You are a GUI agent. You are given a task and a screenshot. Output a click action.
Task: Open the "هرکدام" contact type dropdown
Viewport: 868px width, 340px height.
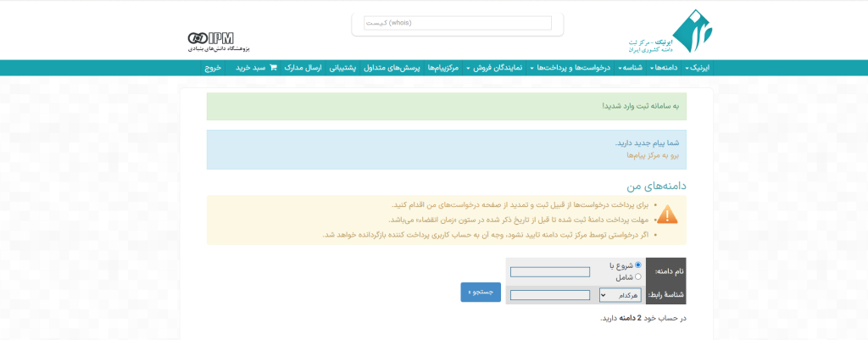coord(620,295)
